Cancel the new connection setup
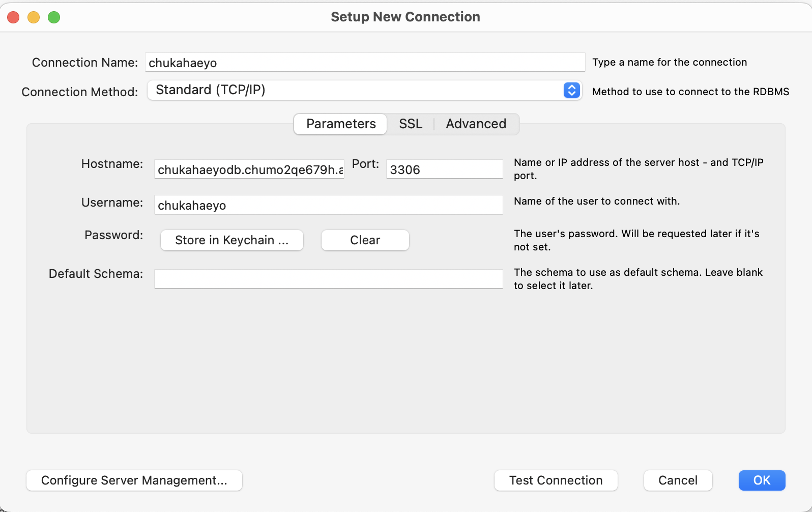Image resolution: width=812 pixels, height=512 pixels. click(x=678, y=480)
